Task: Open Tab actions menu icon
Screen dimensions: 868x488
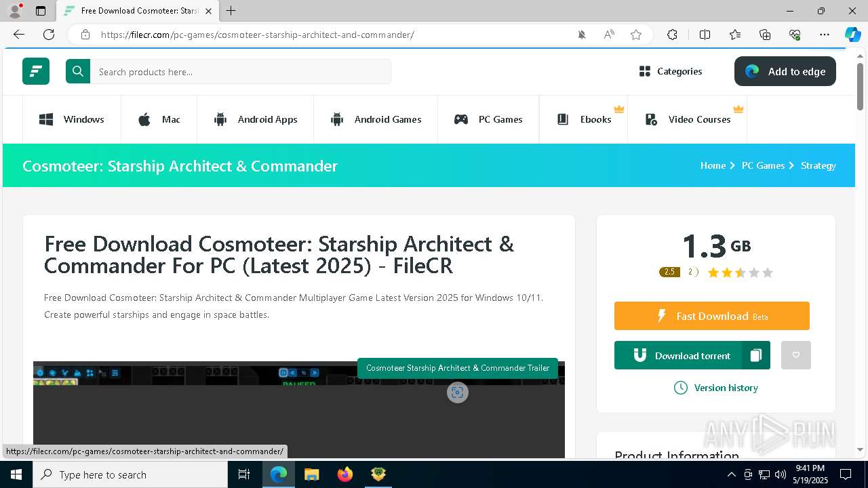Action: (41, 11)
